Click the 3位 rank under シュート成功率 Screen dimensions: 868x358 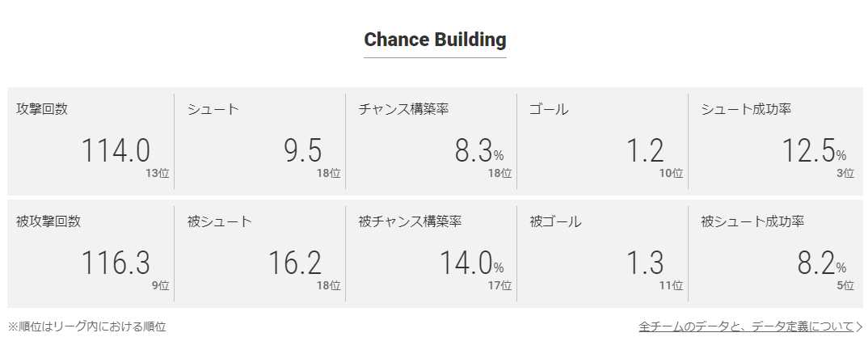click(845, 173)
